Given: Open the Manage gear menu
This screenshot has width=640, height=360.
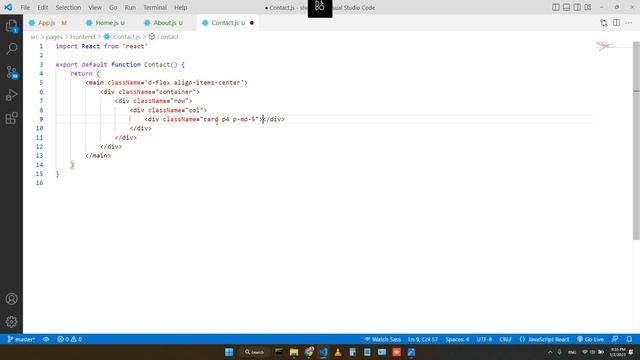Looking at the screenshot, I should (11, 322).
